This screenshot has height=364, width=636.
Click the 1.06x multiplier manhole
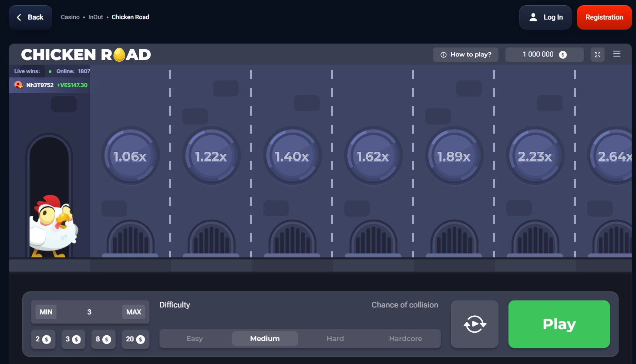[x=130, y=156]
